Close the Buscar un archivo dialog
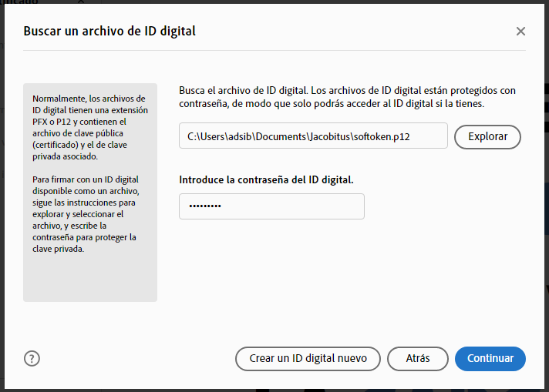The height and width of the screenshot is (392, 549). [520, 32]
